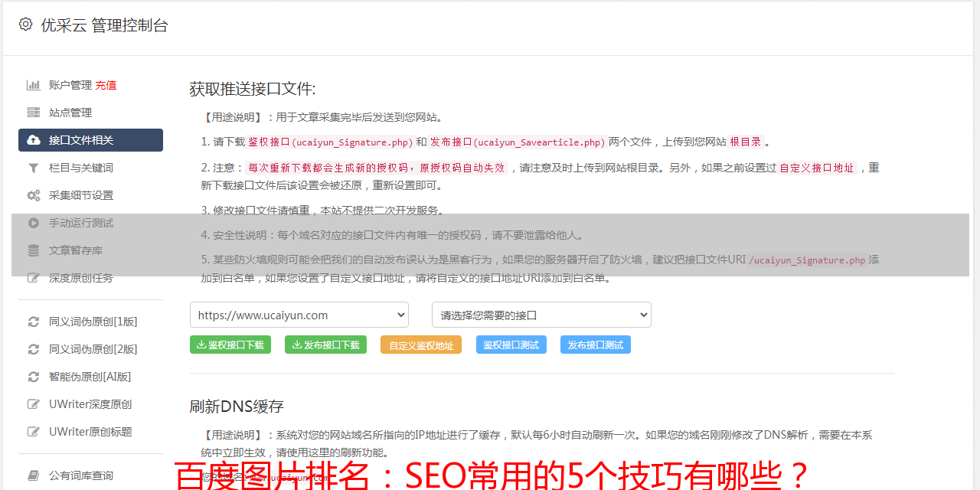980x490 pixels.
Task: Open the https://www.ucaiyun.com site dropdown
Action: (x=299, y=315)
